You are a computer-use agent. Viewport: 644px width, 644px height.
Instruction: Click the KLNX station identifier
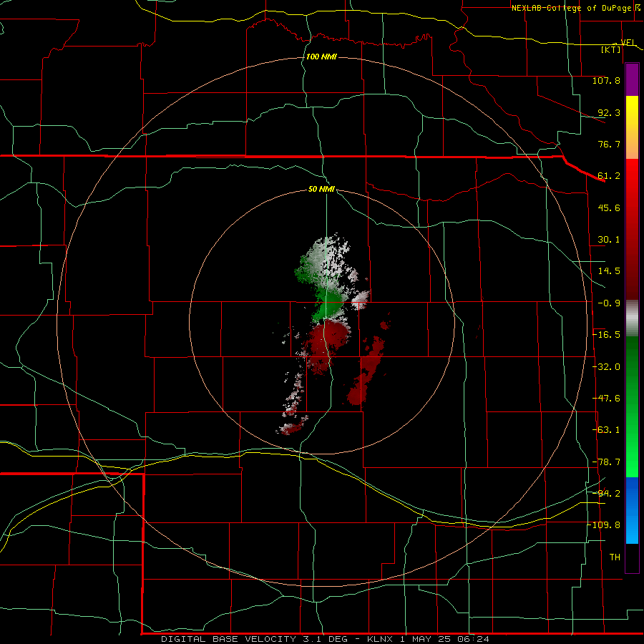pos(380,639)
